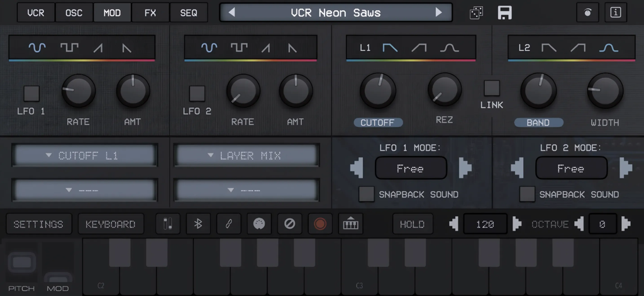
Task: Choose high-pass filter shape for L2
Action: [578, 48]
